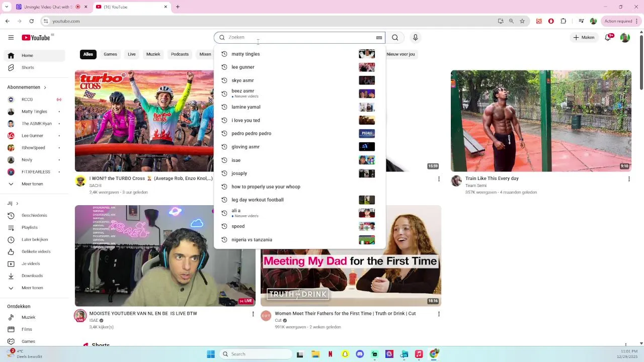Screen dimensions: 644x362
Task: Open the IShowSpeed subscription
Action: point(34,148)
